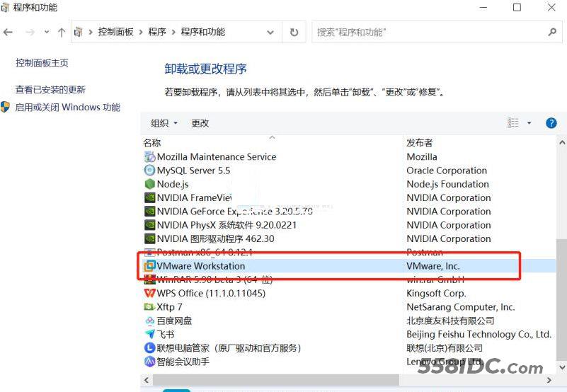Open 启用或关闭 Windows 功能 link

point(68,108)
